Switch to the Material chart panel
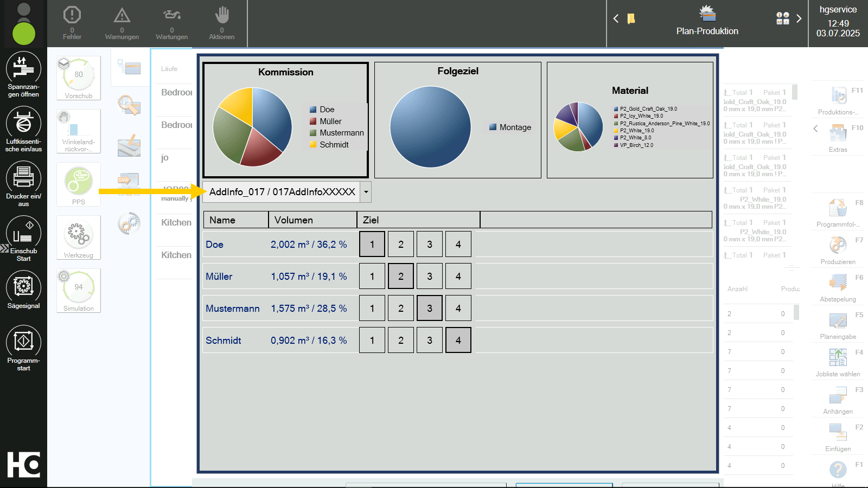This screenshot has height=488, width=868. 630,120
